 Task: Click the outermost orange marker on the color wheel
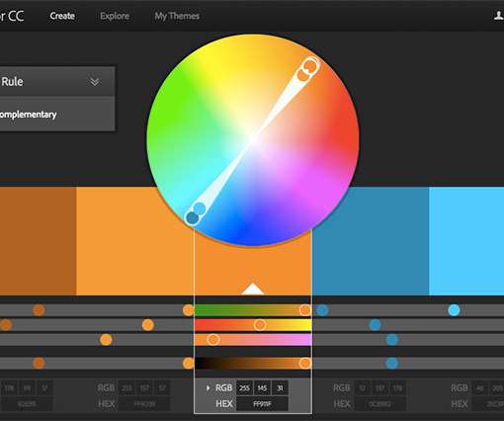tap(310, 65)
